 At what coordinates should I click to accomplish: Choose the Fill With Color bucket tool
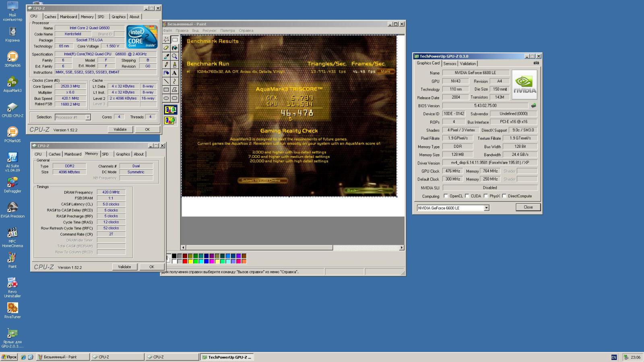(x=175, y=48)
